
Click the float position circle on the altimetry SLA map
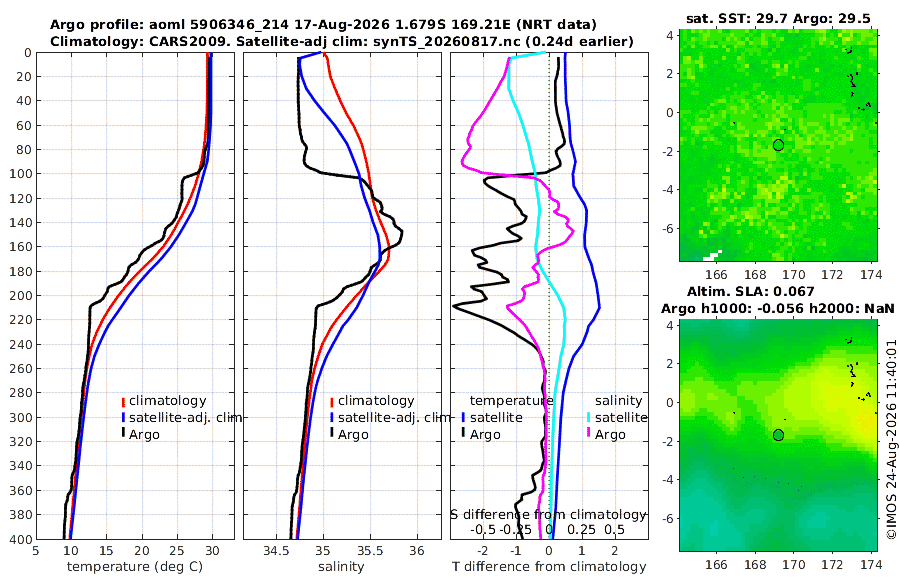[778, 435]
